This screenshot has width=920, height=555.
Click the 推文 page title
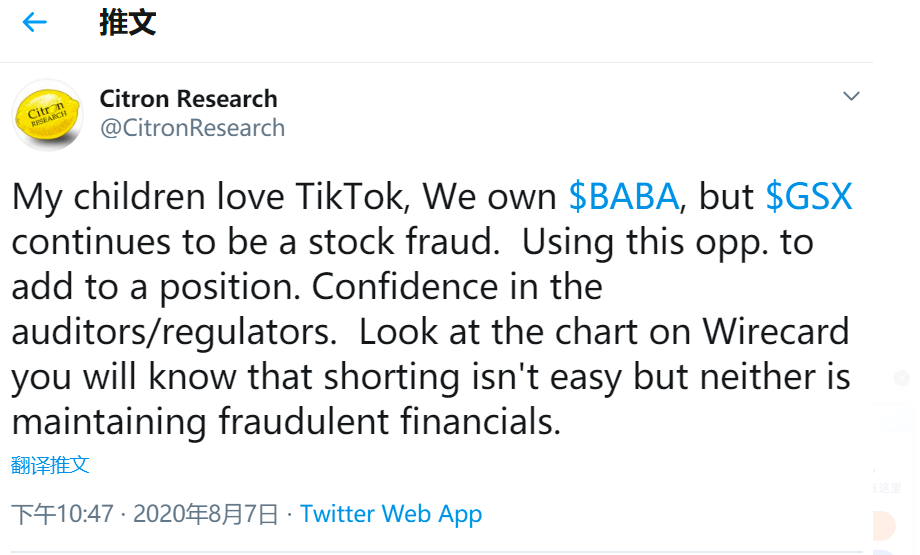pyautogui.click(x=127, y=23)
